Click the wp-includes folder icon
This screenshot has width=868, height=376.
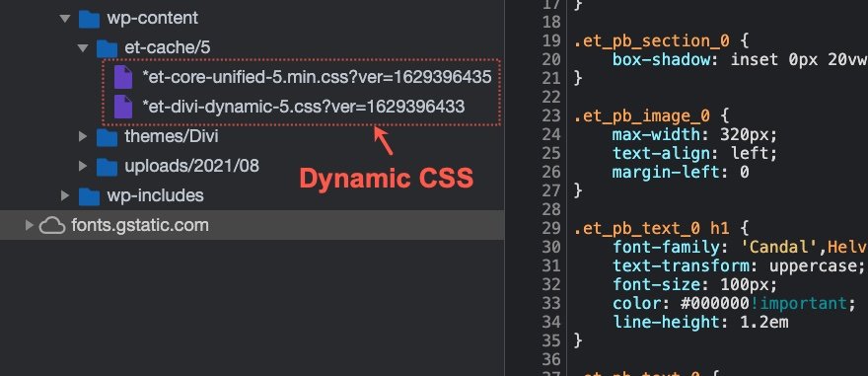coord(89,195)
